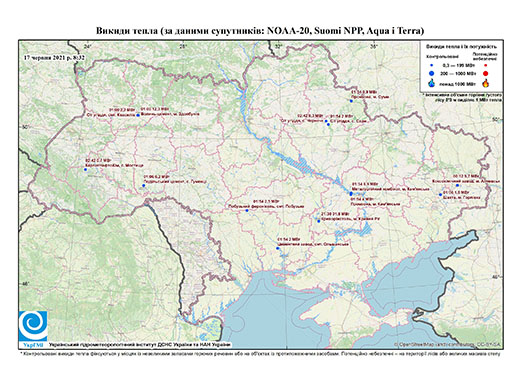This screenshot has width=520, height=368.
Task: Click the legend large blue circle icon
Action: click(431, 73)
